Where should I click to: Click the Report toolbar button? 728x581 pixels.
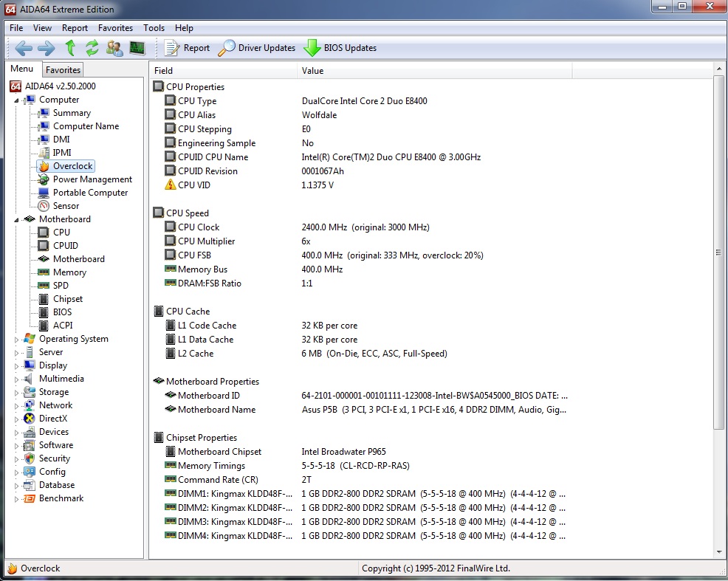pyautogui.click(x=187, y=48)
